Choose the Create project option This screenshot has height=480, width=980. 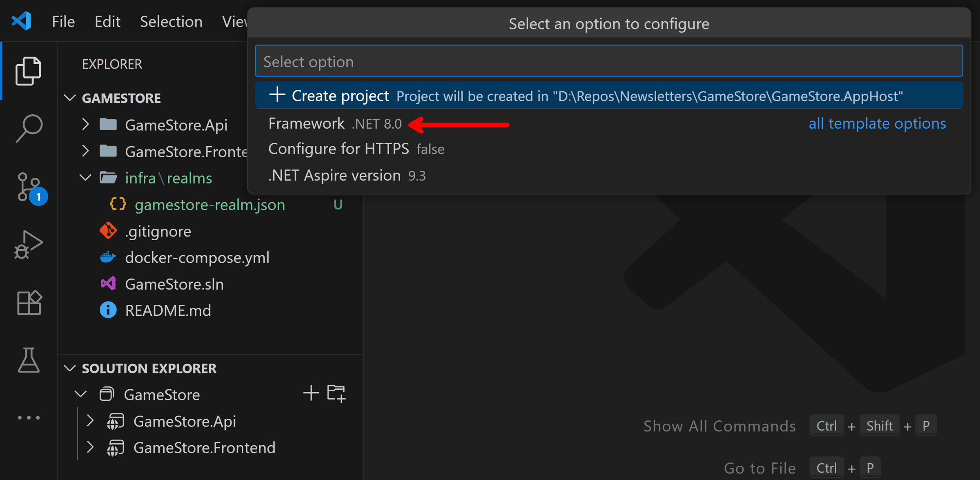(609, 96)
